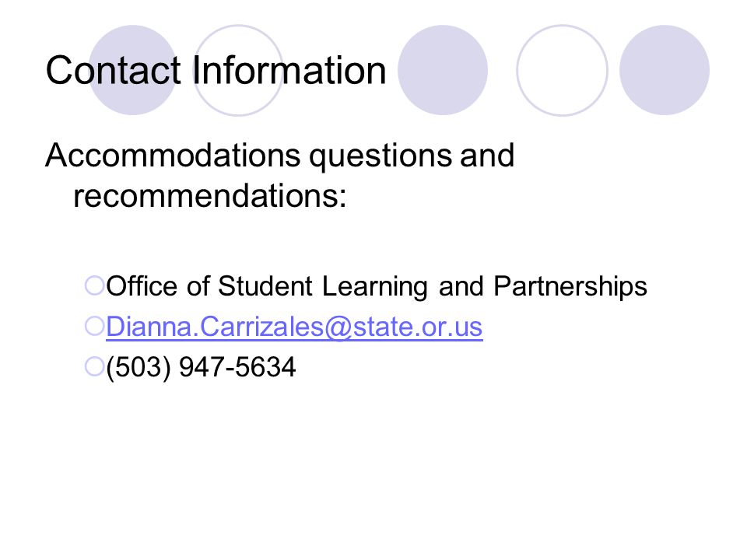Click the last filled circle in the header row
747x560 pixels.
click(x=665, y=70)
